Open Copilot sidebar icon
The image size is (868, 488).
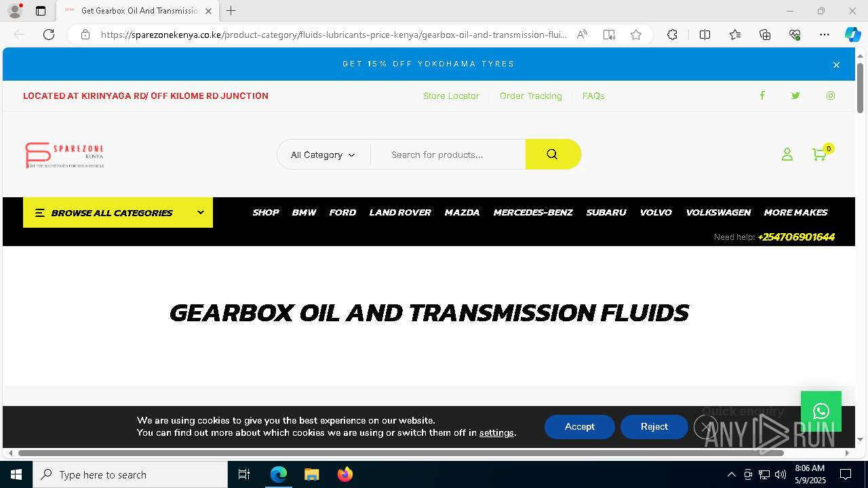(x=852, y=35)
